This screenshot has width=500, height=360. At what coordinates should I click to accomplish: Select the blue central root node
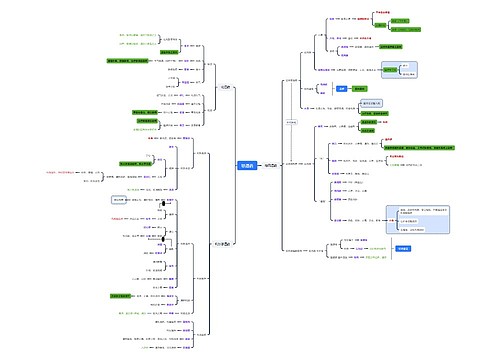(247, 166)
